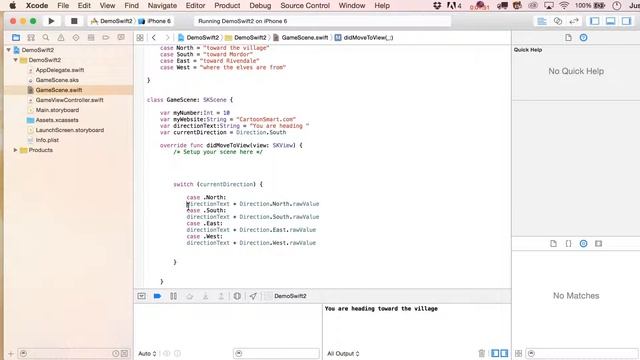Expand the Products folder

click(x=16, y=150)
